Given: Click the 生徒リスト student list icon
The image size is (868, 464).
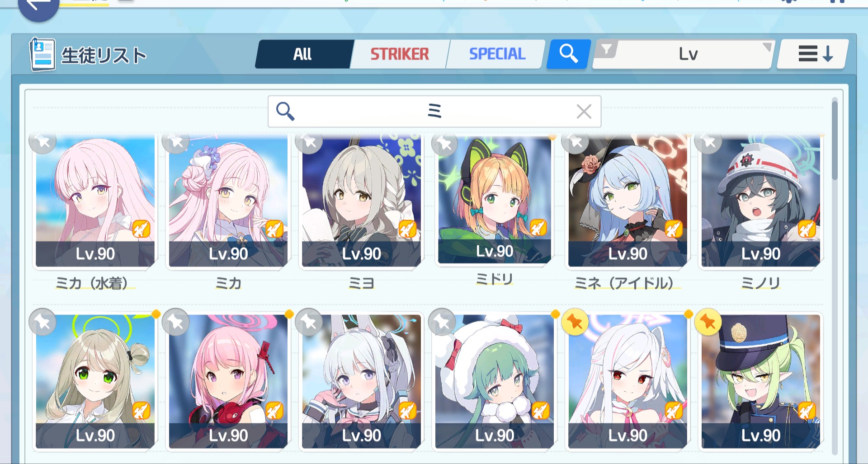Looking at the screenshot, I should tap(42, 55).
